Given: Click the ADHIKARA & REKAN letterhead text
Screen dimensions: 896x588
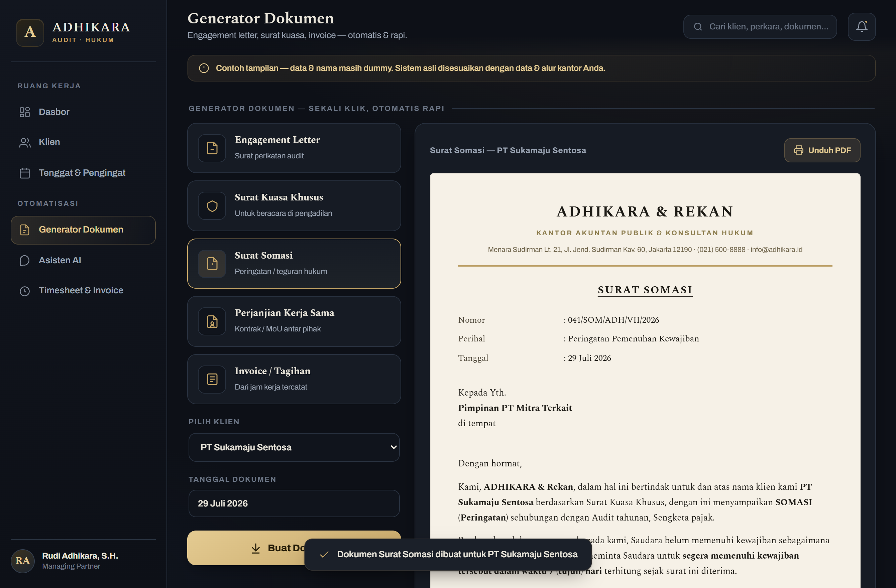Looking at the screenshot, I should click(645, 211).
